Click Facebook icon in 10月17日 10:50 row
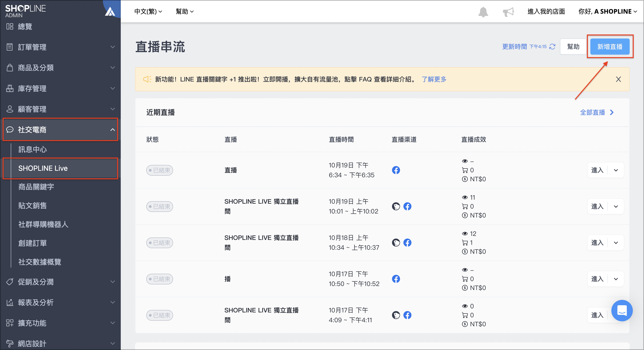Viewport: 644px width, 350px height. (x=396, y=279)
